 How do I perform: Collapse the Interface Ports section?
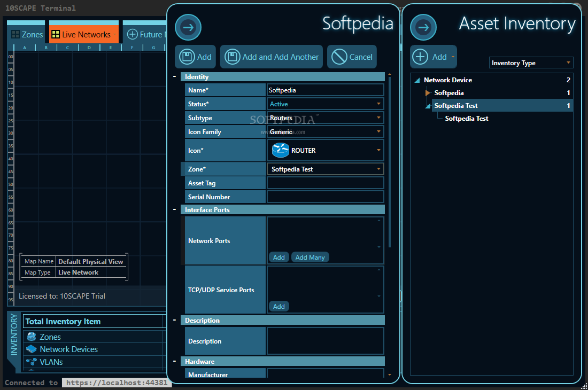click(x=174, y=209)
